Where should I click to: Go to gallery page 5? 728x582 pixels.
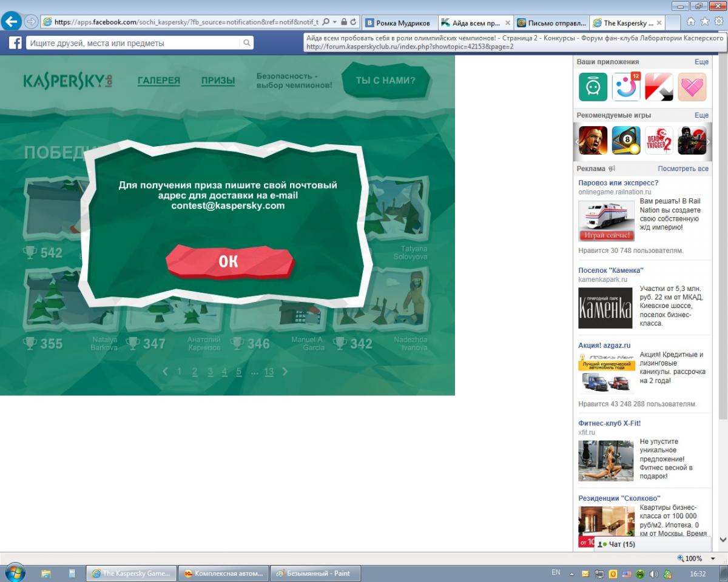[239, 372]
